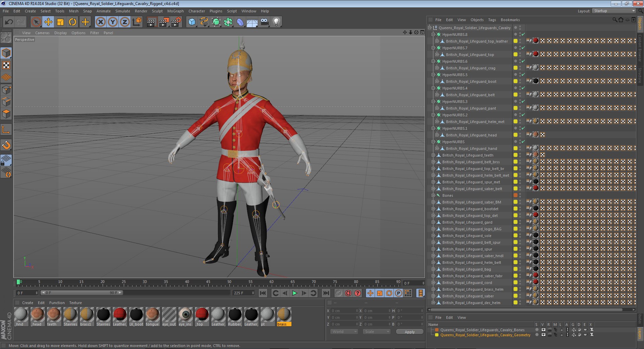
Task: Open Object Manager Bookmarks menu
Action: coord(510,20)
